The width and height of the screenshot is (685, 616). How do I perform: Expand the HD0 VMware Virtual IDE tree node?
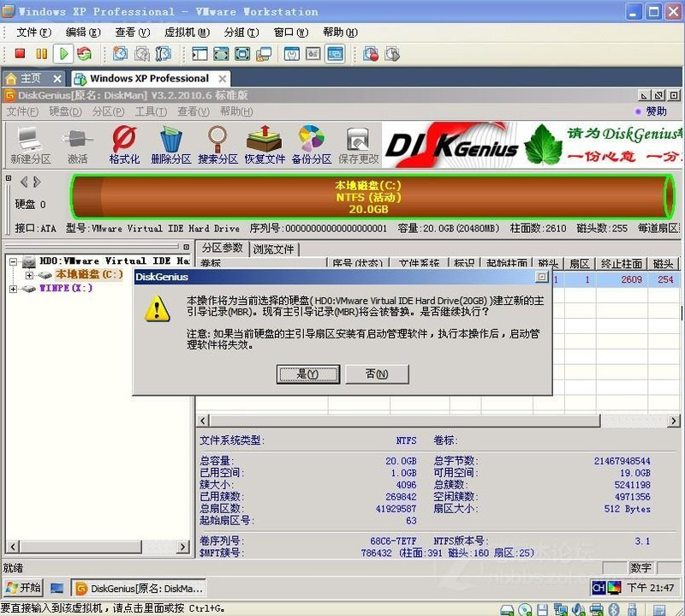pyautogui.click(x=14, y=261)
